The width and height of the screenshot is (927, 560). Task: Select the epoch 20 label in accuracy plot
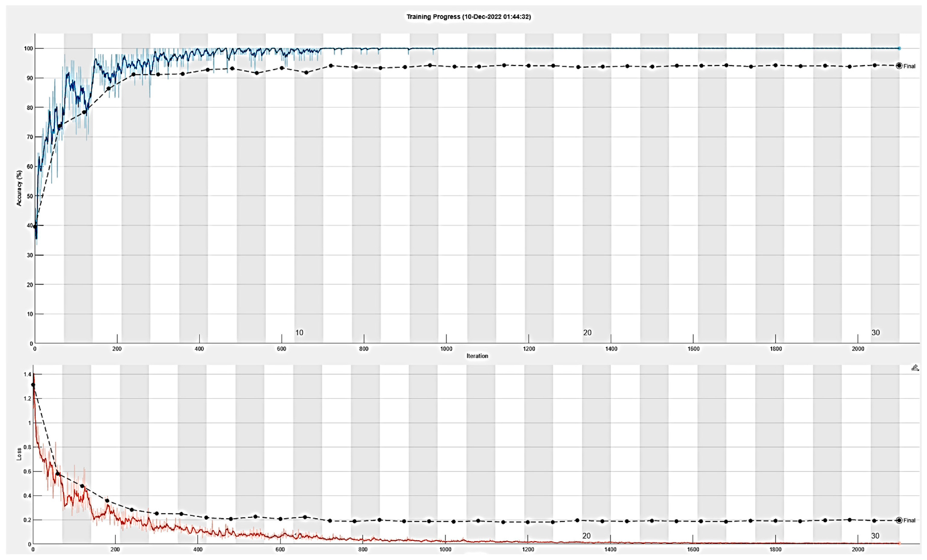587,332
